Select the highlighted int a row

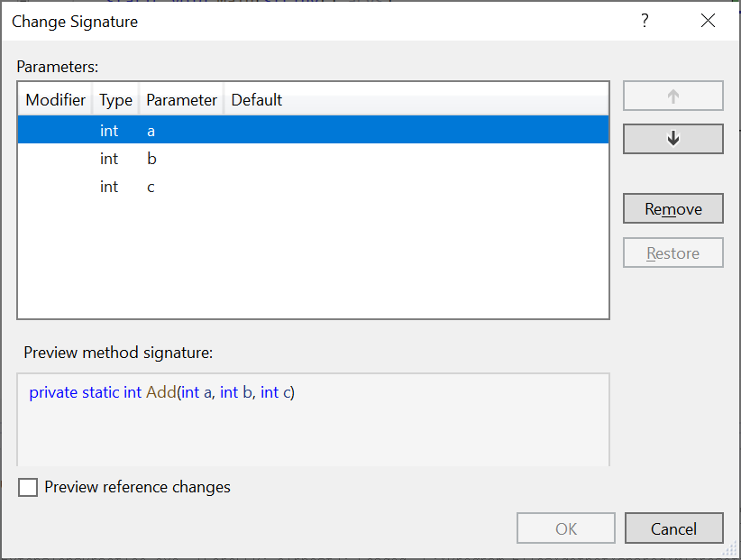click(x=313, y=130)
